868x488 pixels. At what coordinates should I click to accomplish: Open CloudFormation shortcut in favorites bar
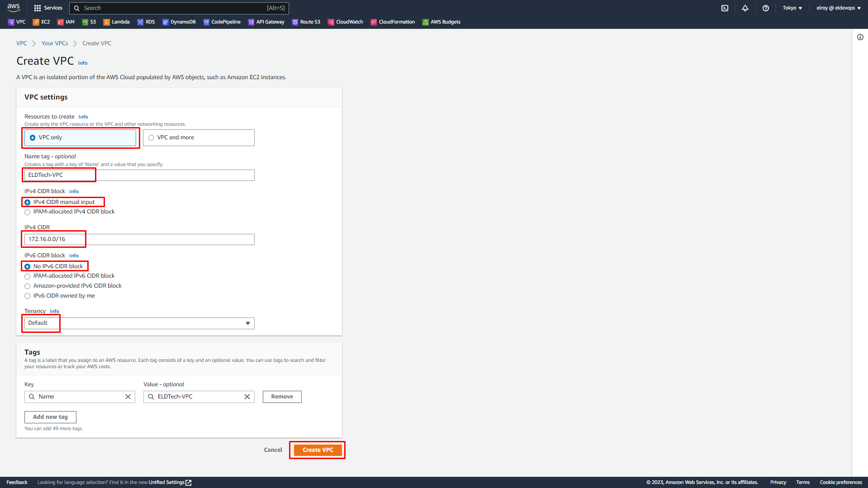click(393, 22)
